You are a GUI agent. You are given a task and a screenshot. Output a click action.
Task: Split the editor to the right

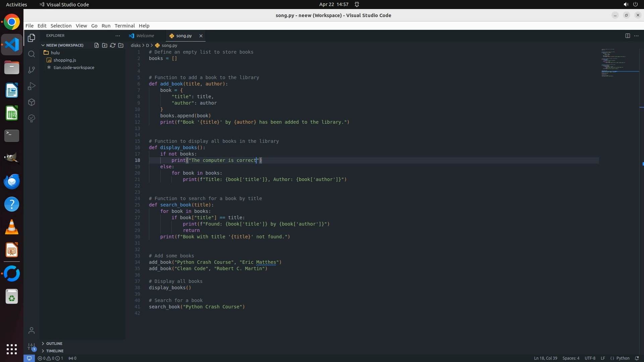coord(628,36)
